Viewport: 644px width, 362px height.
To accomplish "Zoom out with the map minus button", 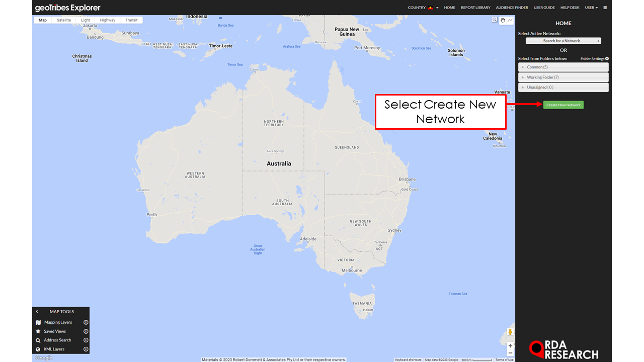I will pyautogui.click(x=510, y=353).
